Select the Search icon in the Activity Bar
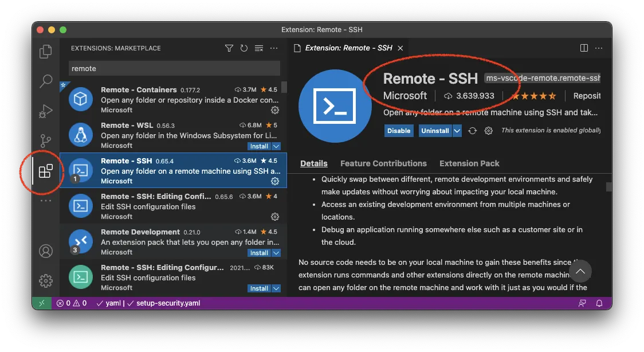Viewport: 644px width, 352px height. tap(46, 81)
